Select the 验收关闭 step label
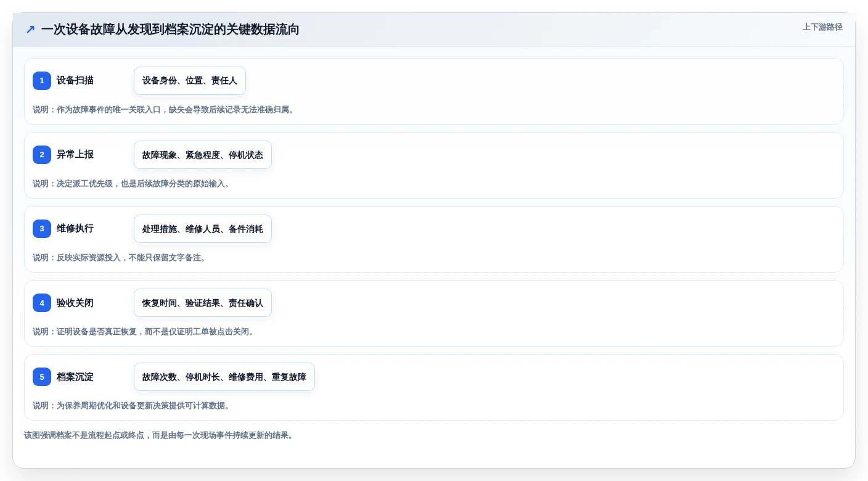The width and height of the screenshot is (868, 481). click(75, 303)
